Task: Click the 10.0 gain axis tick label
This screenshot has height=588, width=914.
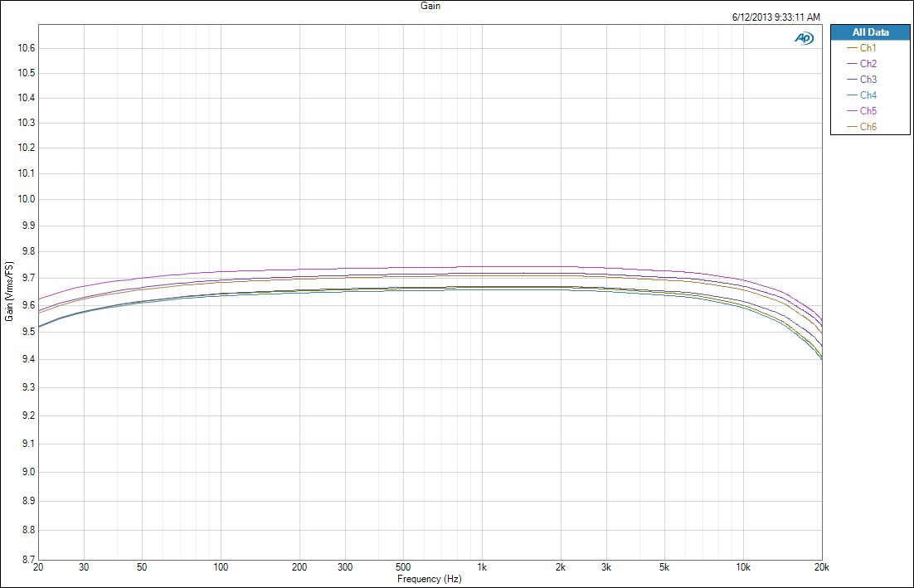Action: (27, 199)
